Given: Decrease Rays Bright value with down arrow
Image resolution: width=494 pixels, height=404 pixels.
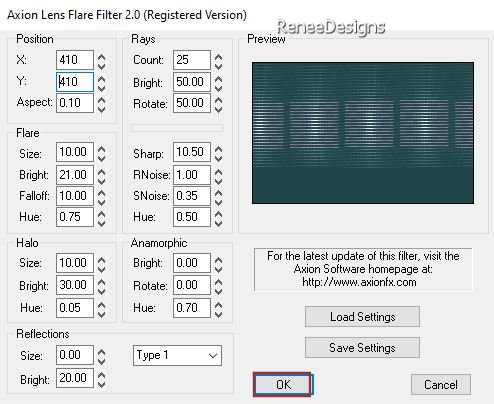Looking at the screenshot, I should [x=218, y=87].
